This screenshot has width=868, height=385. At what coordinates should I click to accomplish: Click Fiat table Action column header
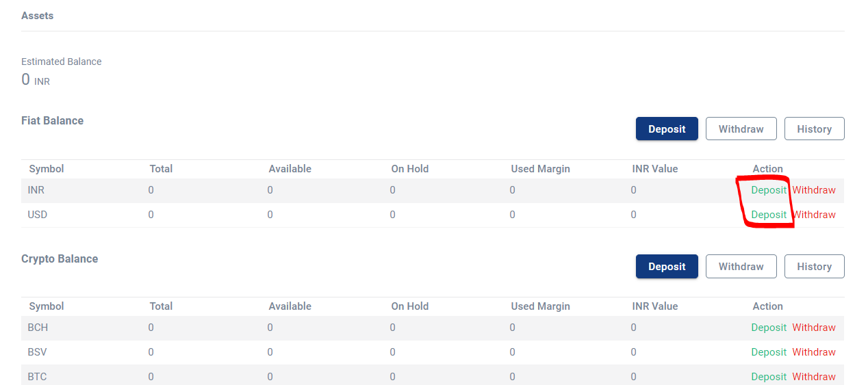[x=768, y=169]
